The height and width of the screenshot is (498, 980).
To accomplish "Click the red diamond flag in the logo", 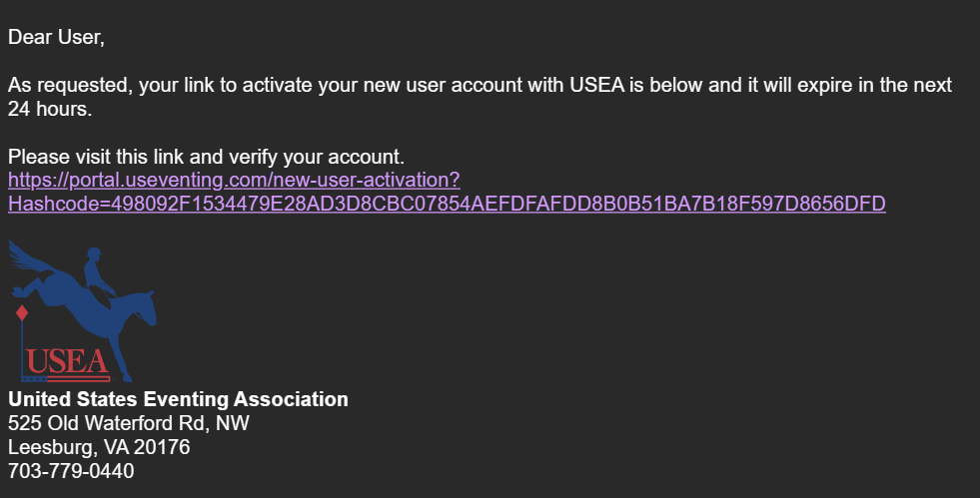I will click(21, 313).
